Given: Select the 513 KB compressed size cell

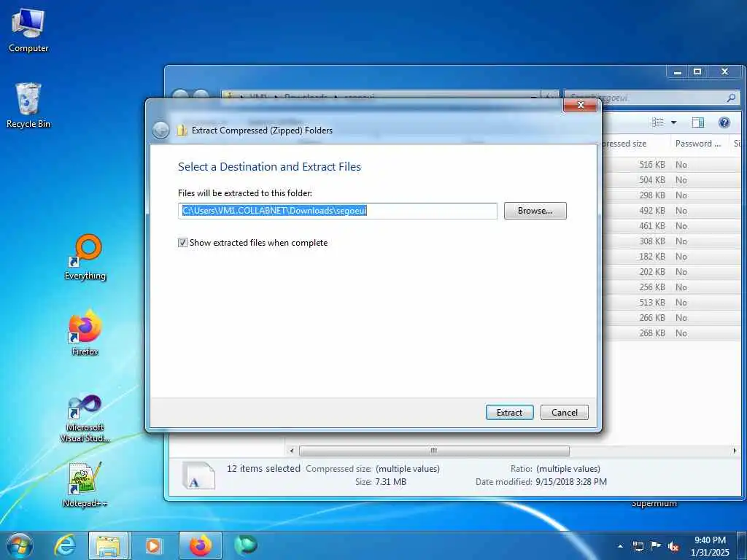Looking at the screenshot, I should tap(651, 303).
